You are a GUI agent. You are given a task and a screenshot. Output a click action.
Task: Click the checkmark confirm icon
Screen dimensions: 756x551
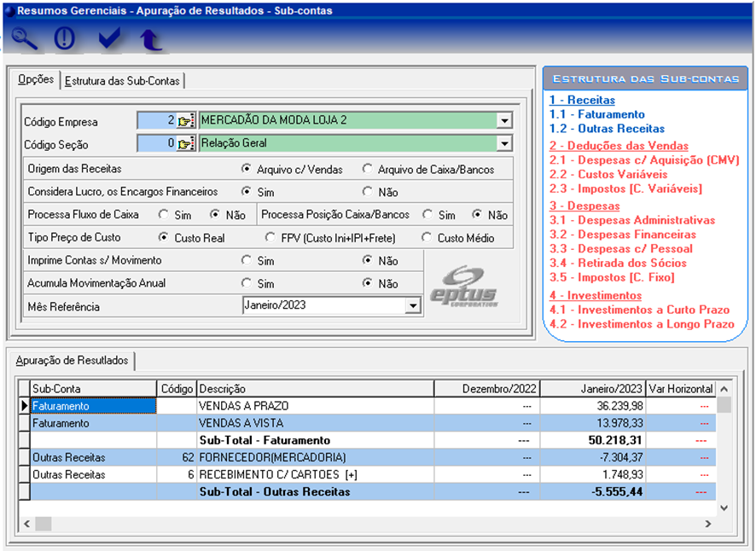pyautogui.click(x=108, y=39)
